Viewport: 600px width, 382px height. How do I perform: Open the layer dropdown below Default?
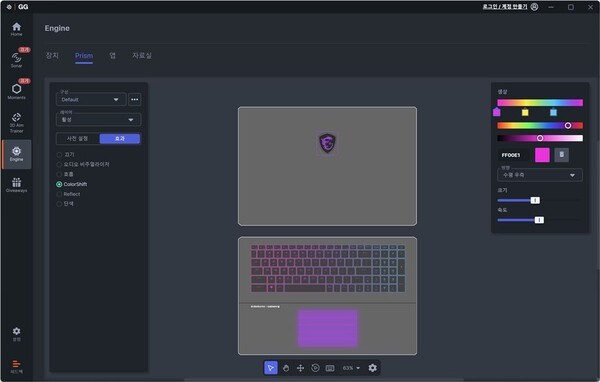tap(98, 120)
